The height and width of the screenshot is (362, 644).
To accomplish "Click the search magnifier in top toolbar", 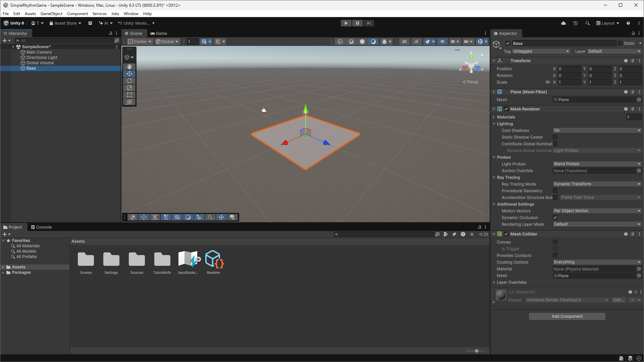I will click(x=587, y=23).
